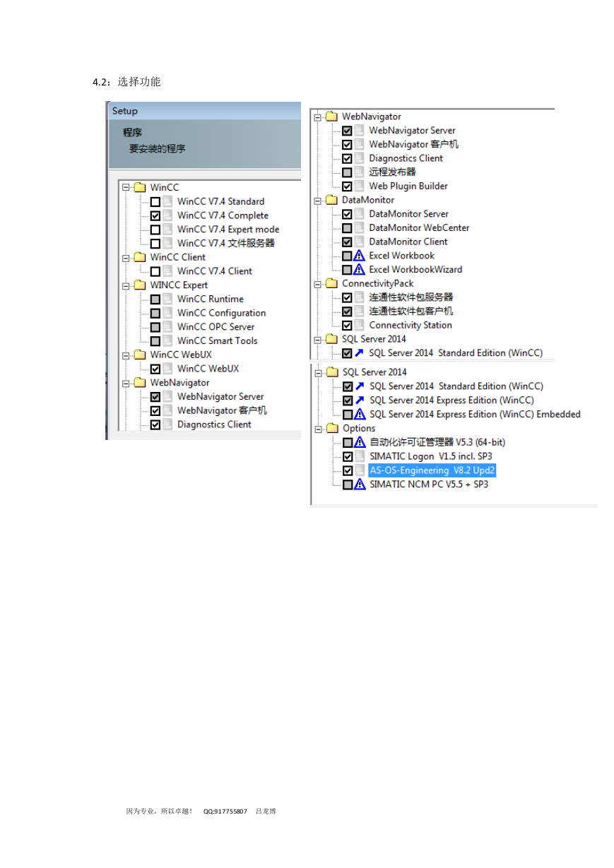Collapse the DataMonitor tree node

tap(319, 201)
